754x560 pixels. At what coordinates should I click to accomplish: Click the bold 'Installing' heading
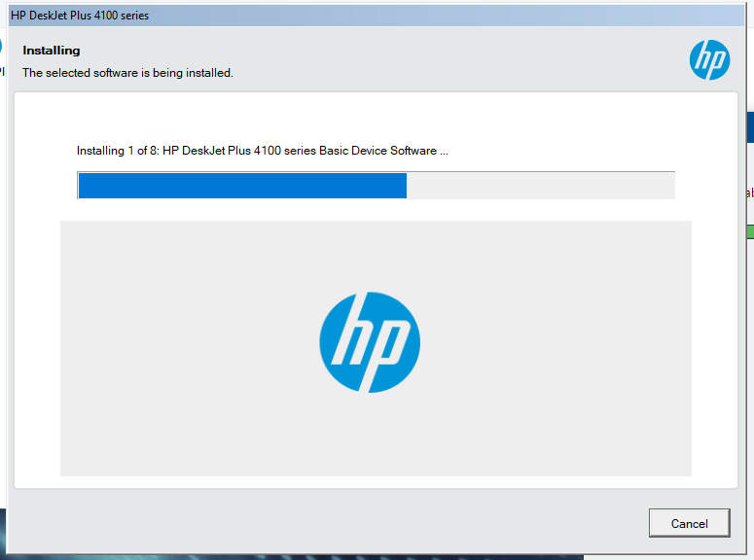point(52,51)
